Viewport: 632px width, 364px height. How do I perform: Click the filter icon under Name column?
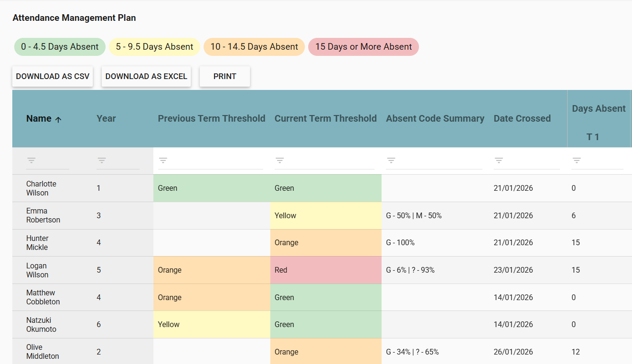(x=31, y=160)
